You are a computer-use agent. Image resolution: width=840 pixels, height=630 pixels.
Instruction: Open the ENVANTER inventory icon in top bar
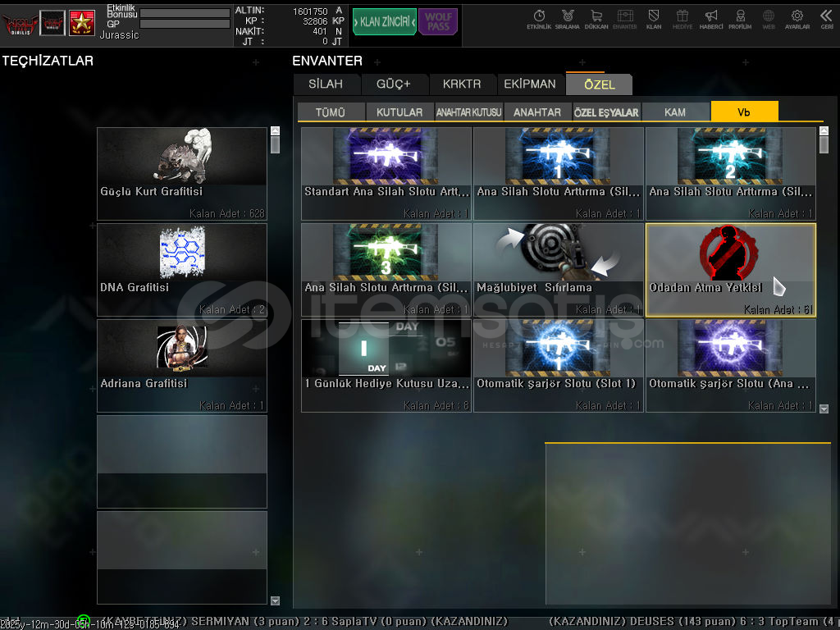pos(624,20)
